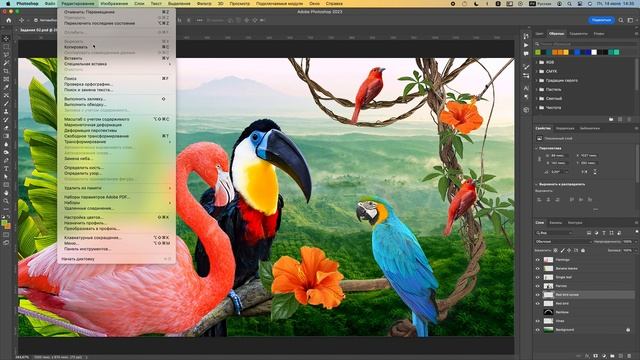Switch to the 'Градиенты' tab

point(578,33)
